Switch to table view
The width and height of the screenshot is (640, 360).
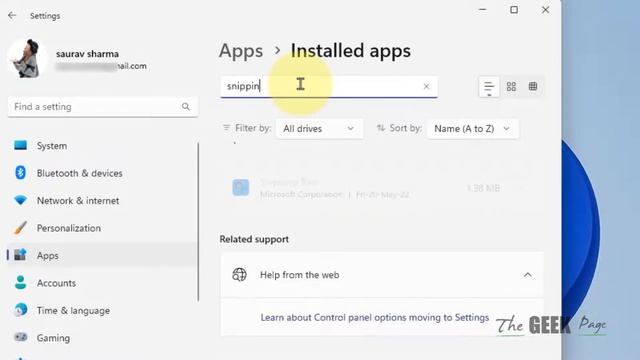pyautogui.click(x=533, y=87)
